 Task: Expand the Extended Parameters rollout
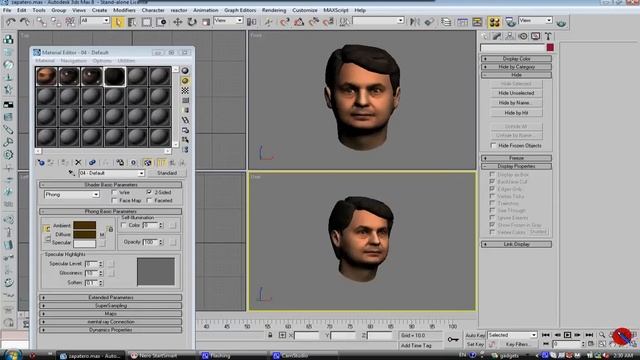coord(111,298)
